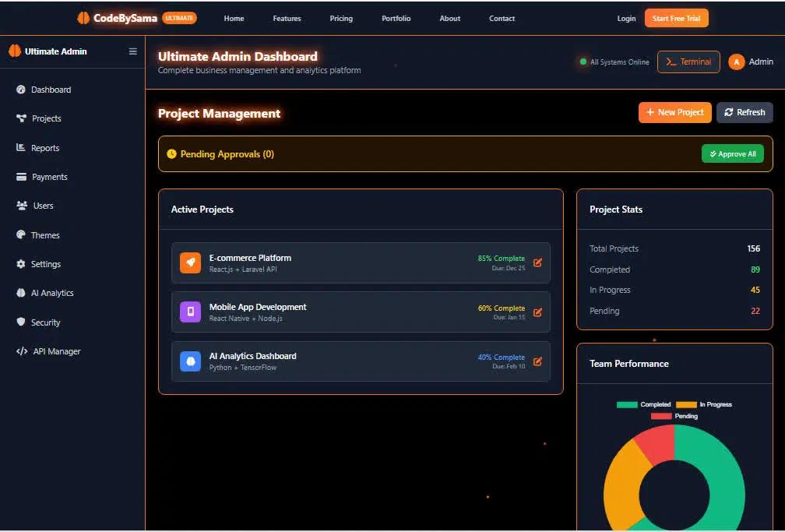Click the '85% Complete' status text
Screen dimensions: 785x532
click(502, 259)
